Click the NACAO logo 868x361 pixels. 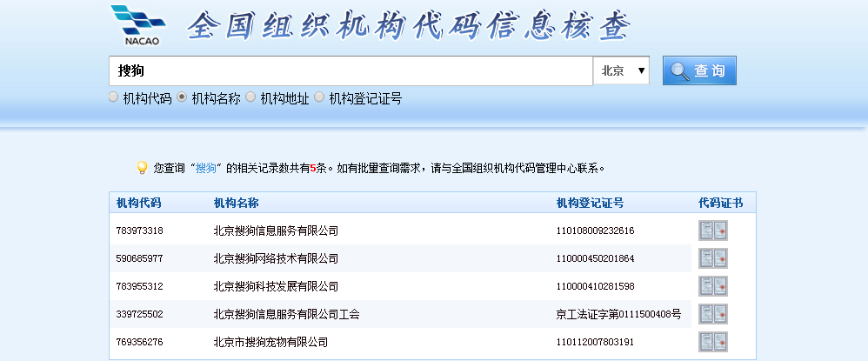pos(137,25)
